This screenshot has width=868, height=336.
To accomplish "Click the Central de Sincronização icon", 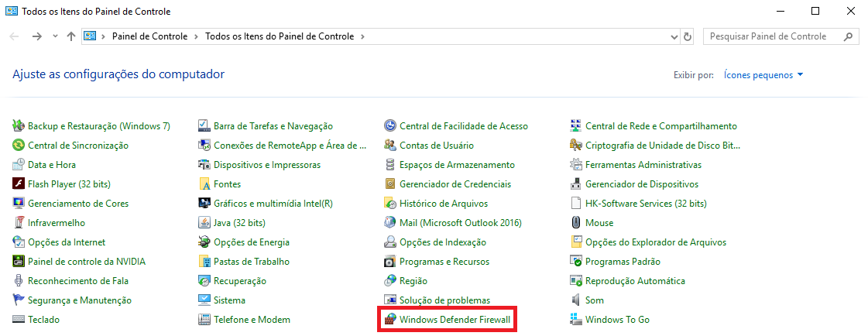I will tap(19, 146).
